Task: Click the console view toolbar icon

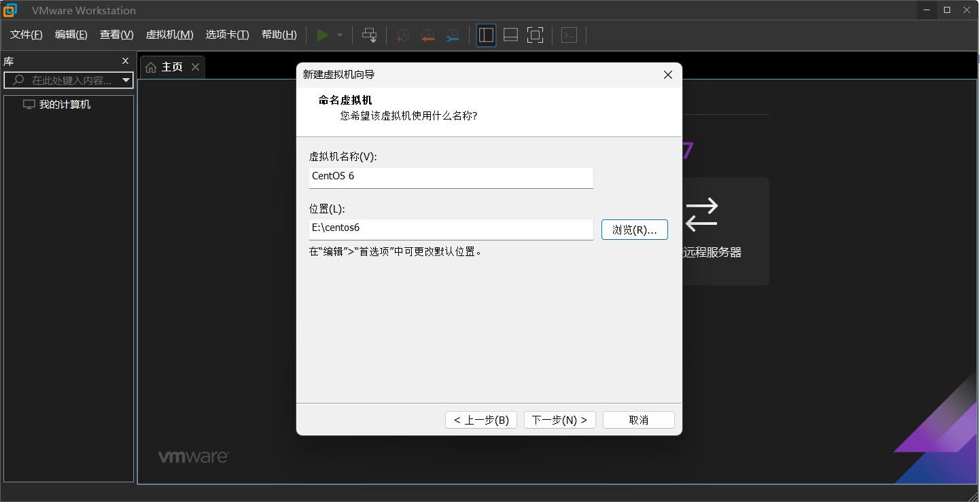Action: pyautogui.click(x=570, y=35)
